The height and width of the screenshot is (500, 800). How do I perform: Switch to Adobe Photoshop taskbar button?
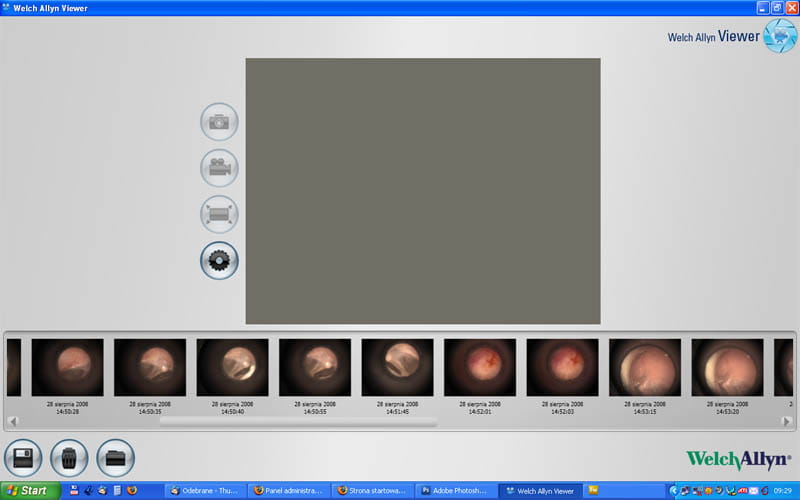[455, 491]
